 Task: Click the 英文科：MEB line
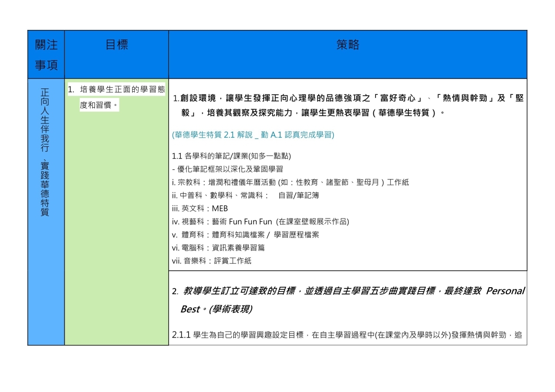click(x=200, y=208)
